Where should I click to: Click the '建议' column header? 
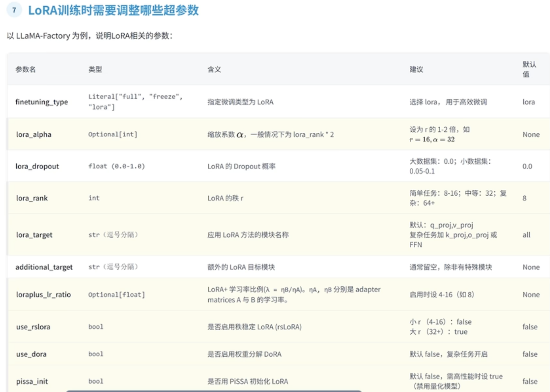coord(416,69)
